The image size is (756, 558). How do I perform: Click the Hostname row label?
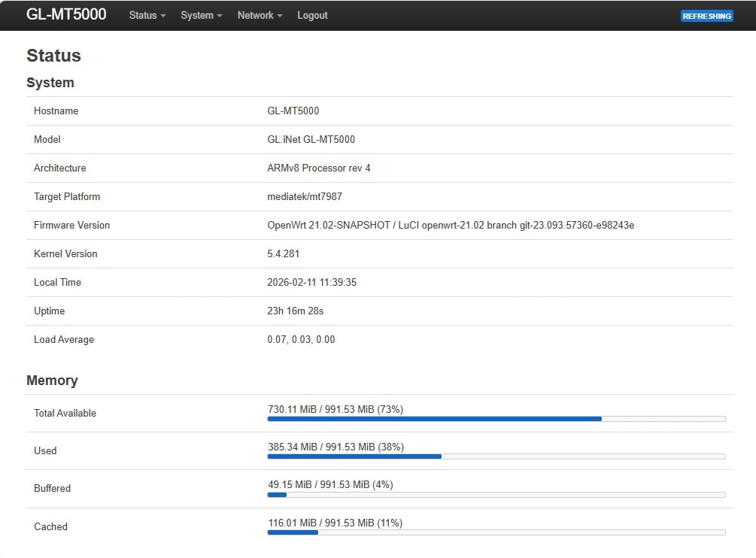click(x=56, y=111)
